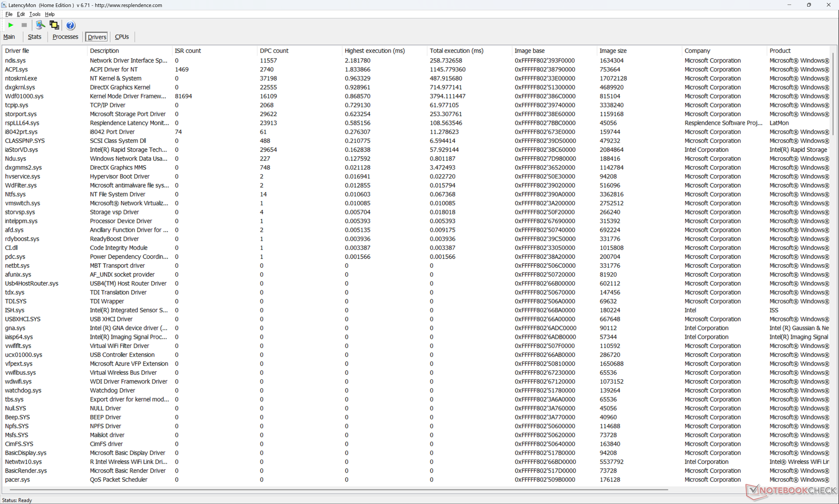The height and width of the screenshot is (504, 839).
Task: Sort by the Highest execution (ms) column header
Action: 374,51
